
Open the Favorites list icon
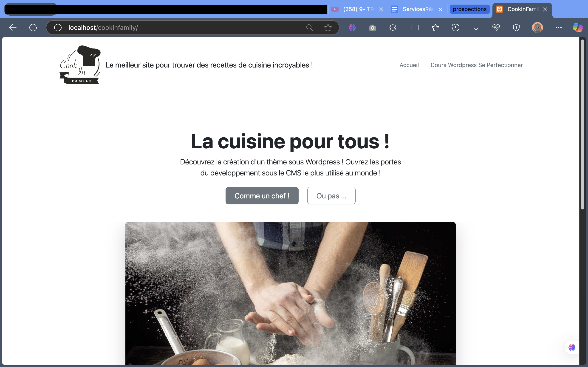point(435,28)
